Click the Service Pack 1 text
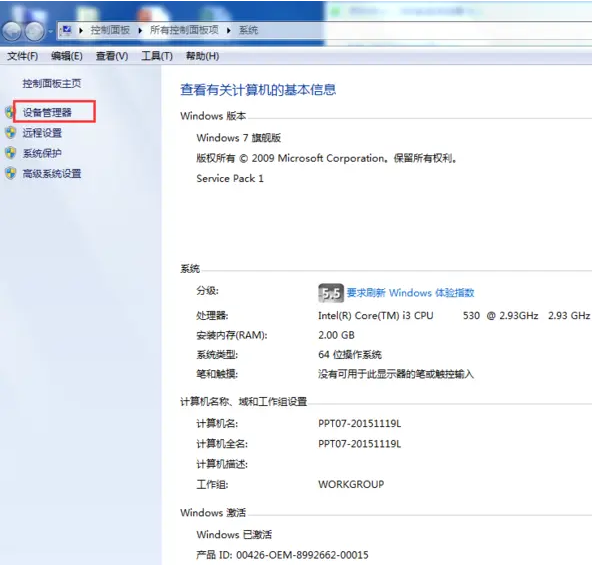The height and width of the screenshot is (566, 592). pos(230,179)
